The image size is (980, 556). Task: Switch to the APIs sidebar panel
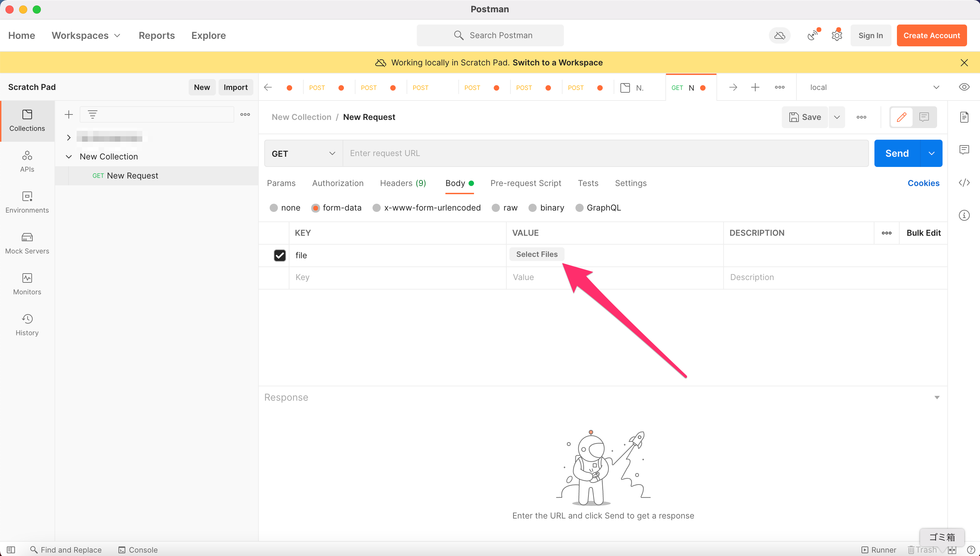tap(27, 161)
